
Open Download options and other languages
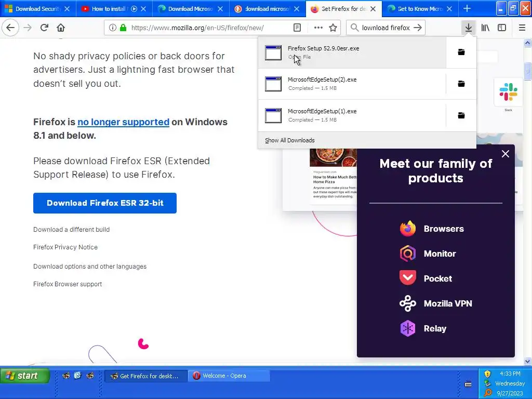click(x=90, y=267)
